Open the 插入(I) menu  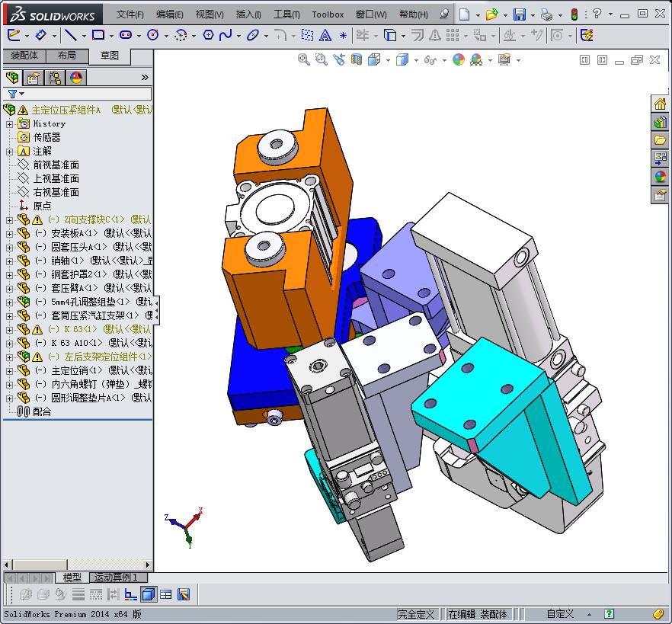click(x=248, y=14)
